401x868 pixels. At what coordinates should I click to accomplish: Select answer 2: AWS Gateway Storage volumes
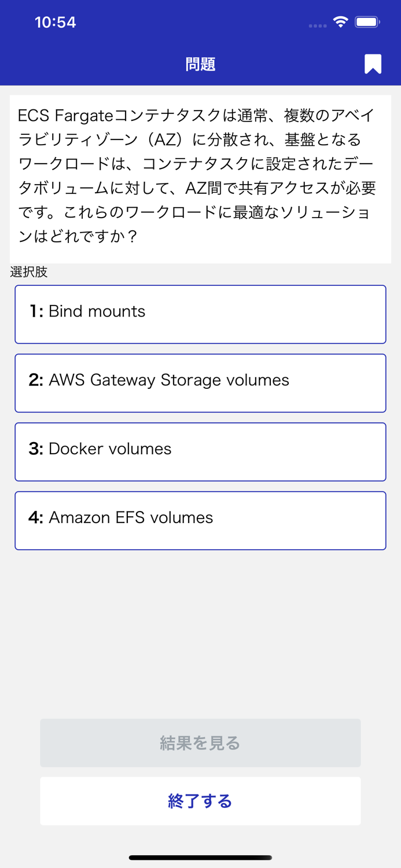point(200,383)
